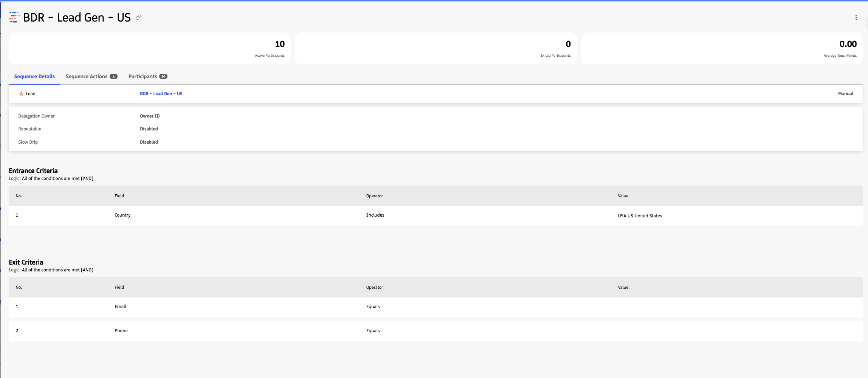The image size is (868, 378).
Task: Click the Manual label in Lead row
Action: tap(846, 94)
